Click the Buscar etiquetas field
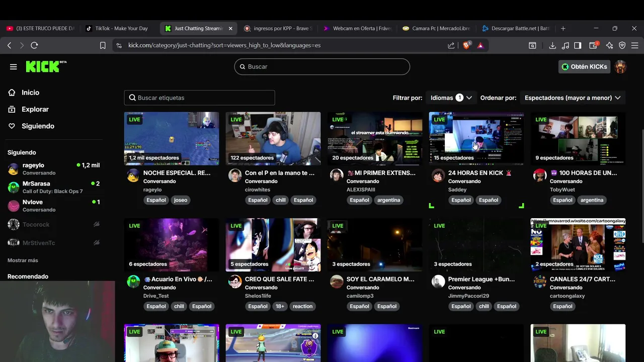644x362 pixels. tap(199, 98)
